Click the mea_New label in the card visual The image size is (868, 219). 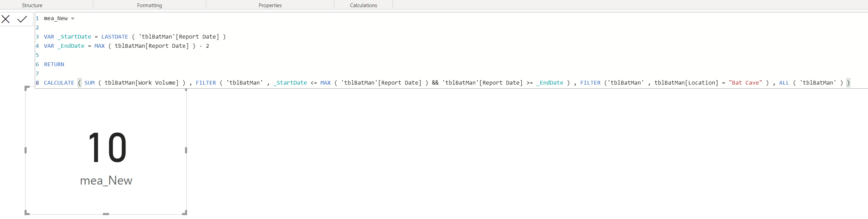point(106,180)
